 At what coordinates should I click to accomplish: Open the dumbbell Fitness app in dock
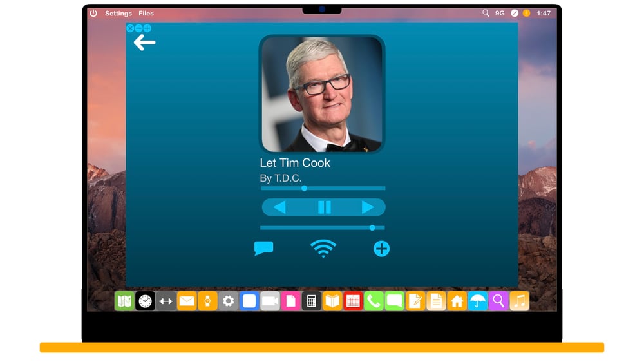point(166,301)
